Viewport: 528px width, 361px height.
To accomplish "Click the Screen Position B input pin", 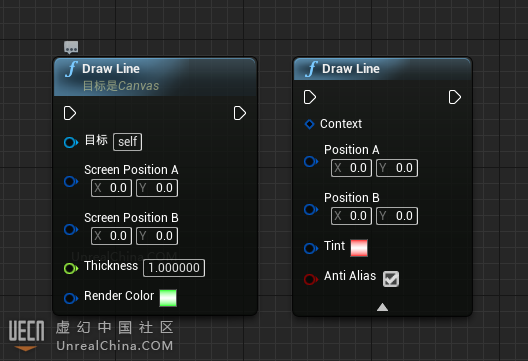I will click(71, 230).
